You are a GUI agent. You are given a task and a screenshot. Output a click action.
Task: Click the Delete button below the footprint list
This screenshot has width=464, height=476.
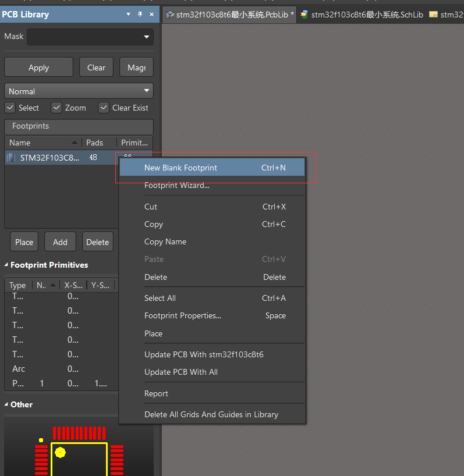click(97, 242)
